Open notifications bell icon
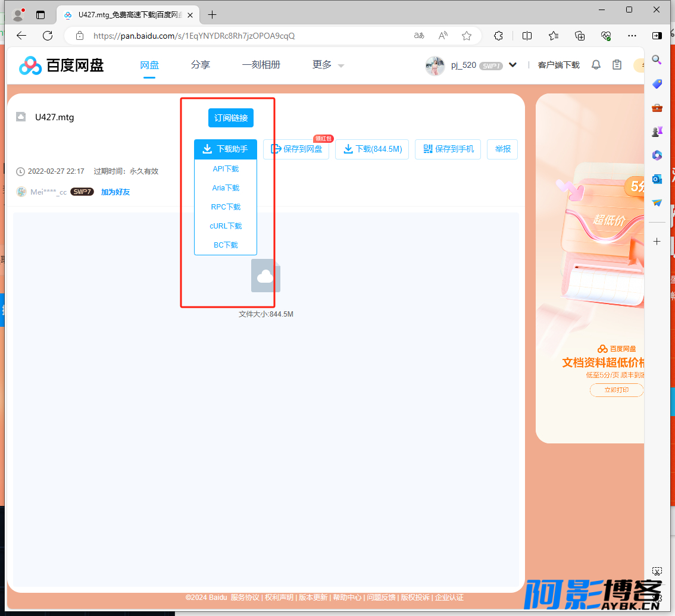Screen dimensions: 675x616 596,65
